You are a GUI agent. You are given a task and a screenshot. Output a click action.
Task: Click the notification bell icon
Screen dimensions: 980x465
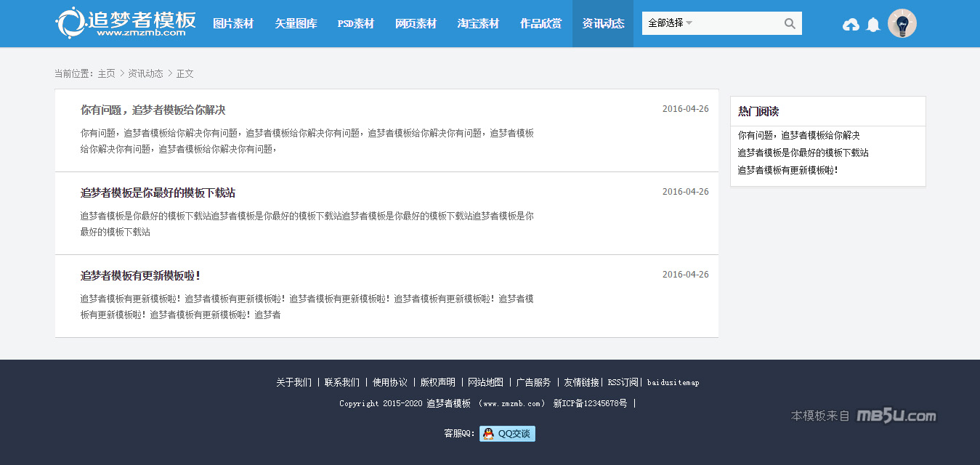(873, 25)
